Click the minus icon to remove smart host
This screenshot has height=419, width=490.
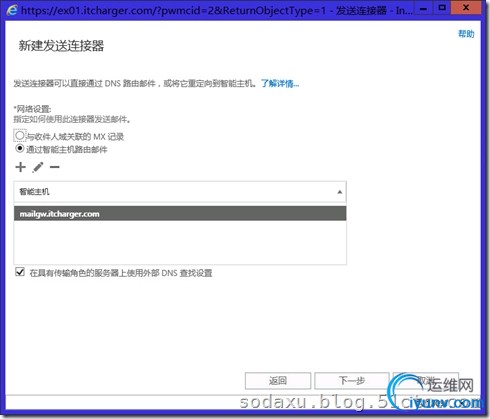tap(55, 167)
